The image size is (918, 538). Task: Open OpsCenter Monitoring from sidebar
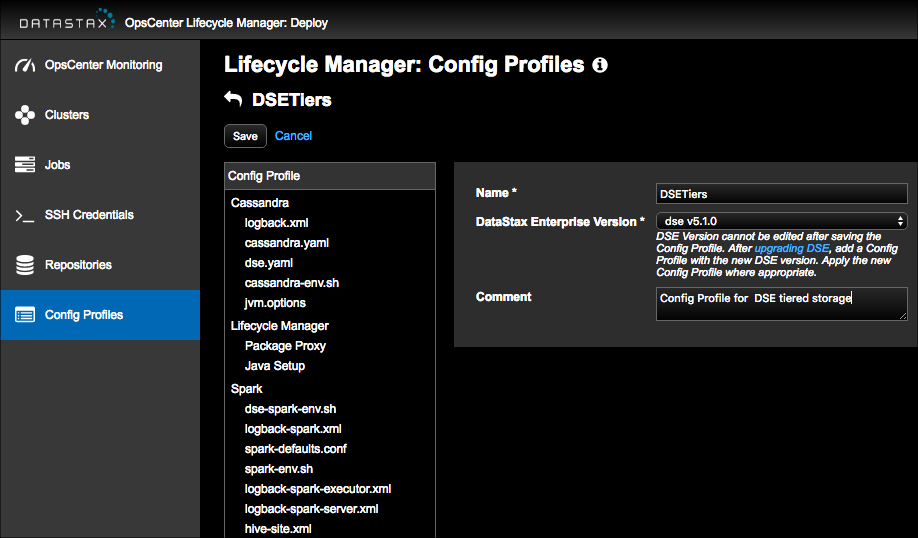point(100,65)
